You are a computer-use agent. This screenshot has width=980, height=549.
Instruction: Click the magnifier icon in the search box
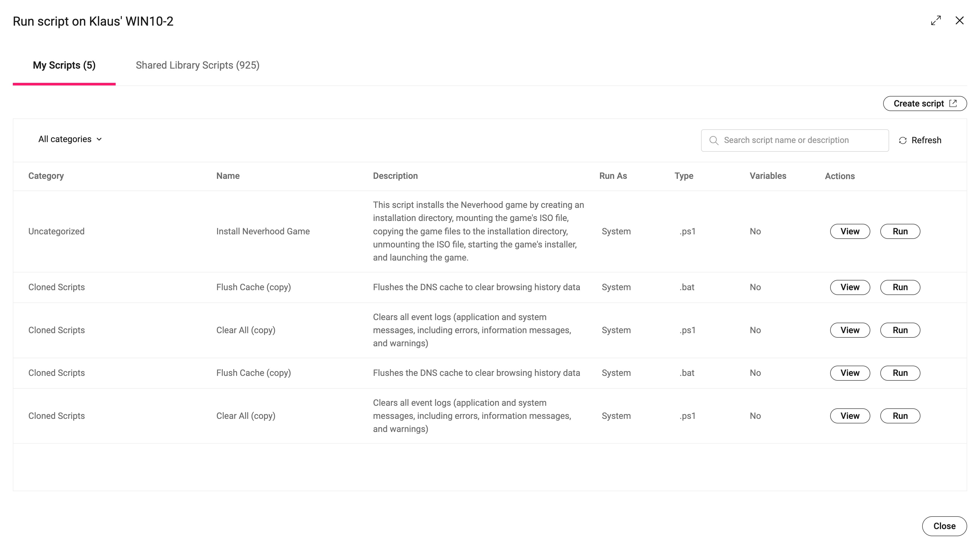[714, 140]
